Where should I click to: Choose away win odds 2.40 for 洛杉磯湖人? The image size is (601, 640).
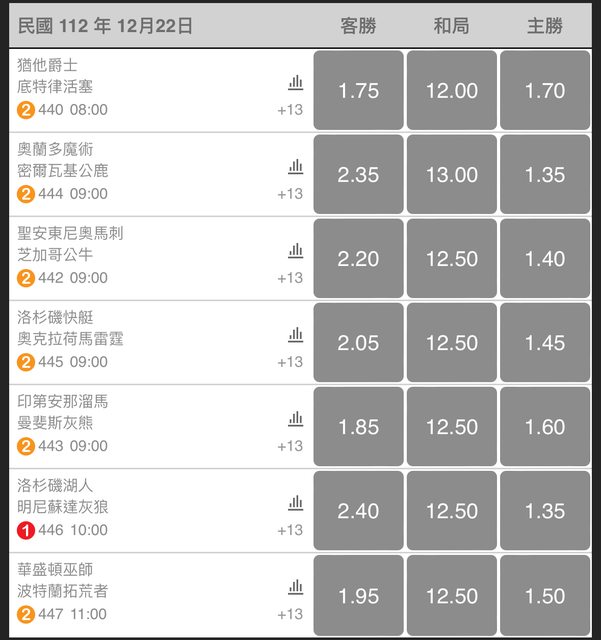pos(358,511)
